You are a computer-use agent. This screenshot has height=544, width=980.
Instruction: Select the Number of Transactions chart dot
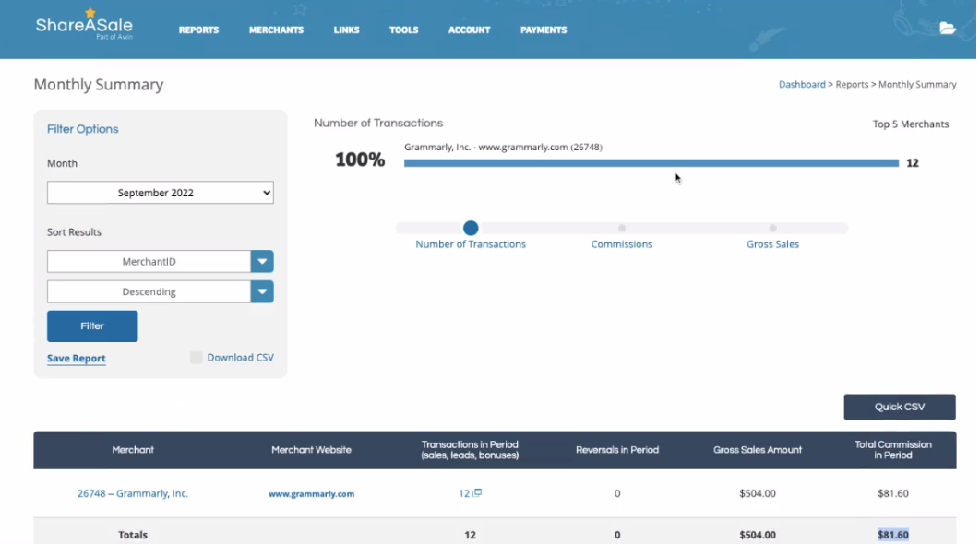click(471, 228)
